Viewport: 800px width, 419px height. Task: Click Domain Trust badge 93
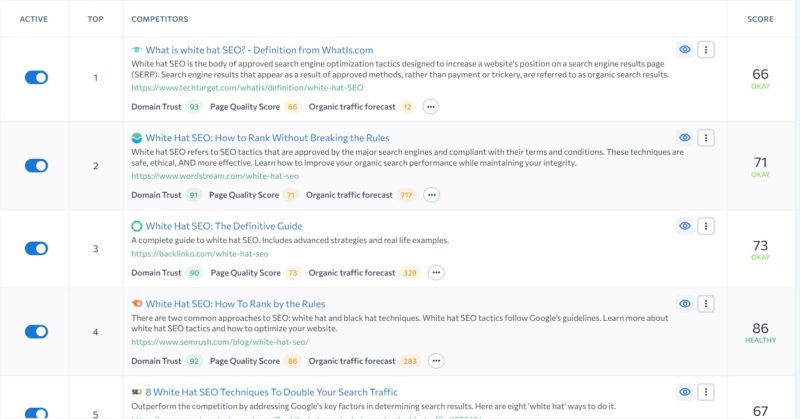click(x=194, y=107)
